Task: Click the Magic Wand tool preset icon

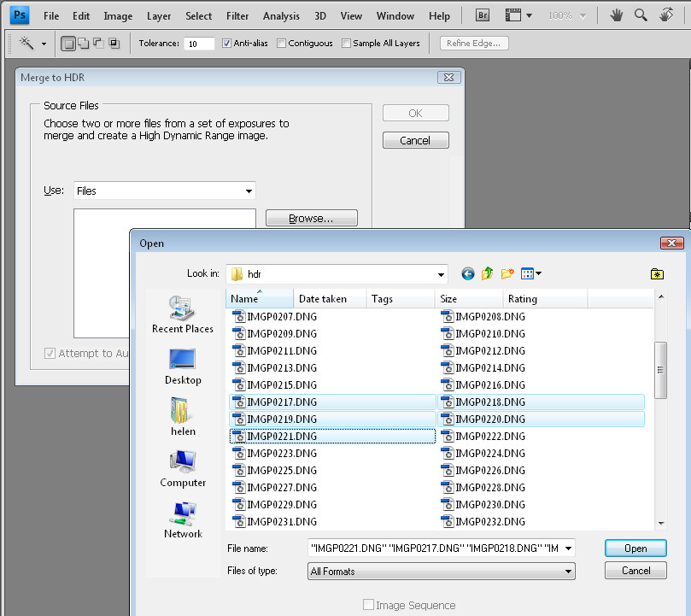Action: tap(26, 44)
